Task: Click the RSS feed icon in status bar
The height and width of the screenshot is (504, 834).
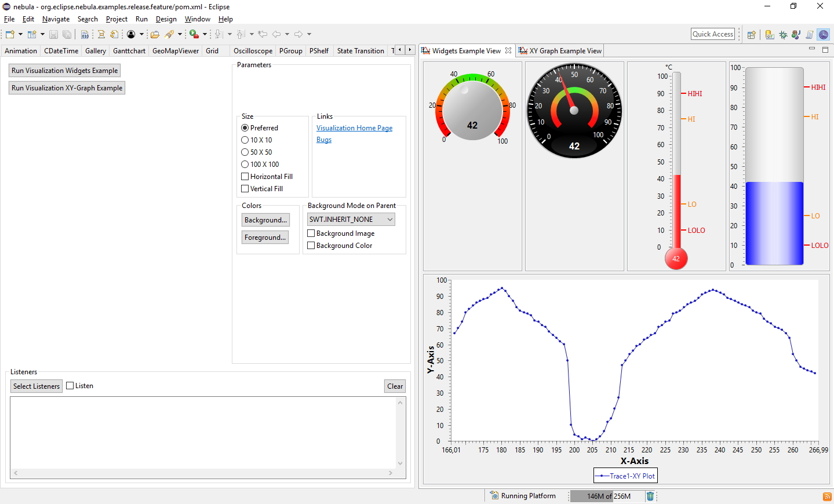Action: tap(827, 496)
